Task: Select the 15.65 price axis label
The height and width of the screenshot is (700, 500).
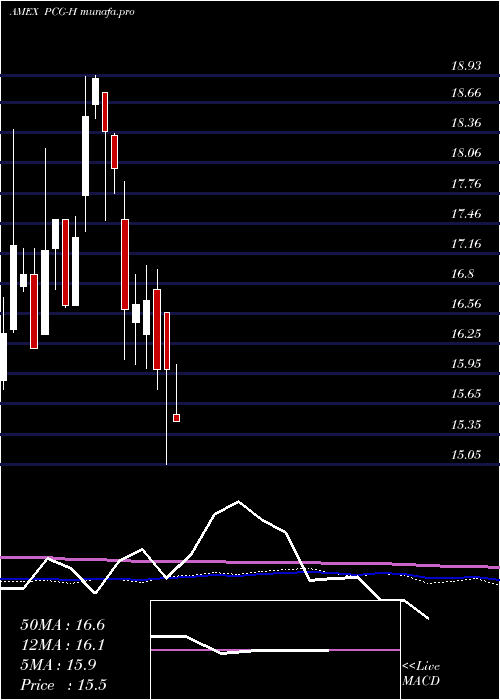Action: coord(466,394)
